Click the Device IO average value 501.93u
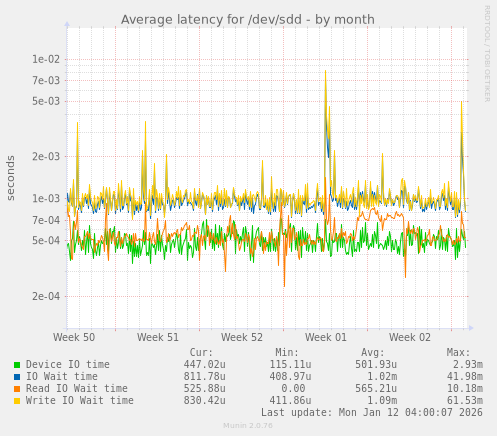The width and height of the screenshot is (497, 436). pyautogui.click(x=376, y=364)
